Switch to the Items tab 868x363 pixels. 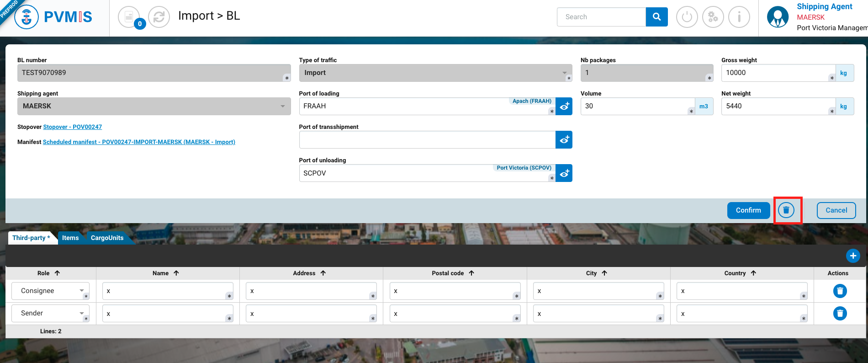click(x=70, y=238)
